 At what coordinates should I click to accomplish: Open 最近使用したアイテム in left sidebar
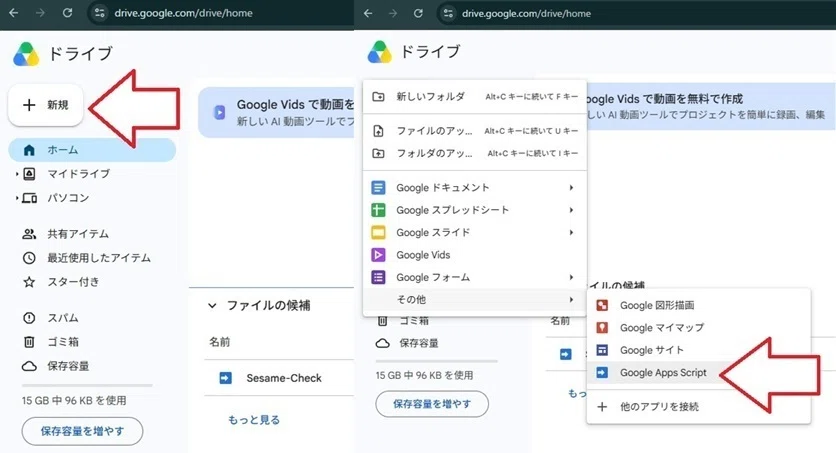tap(99, 258)
